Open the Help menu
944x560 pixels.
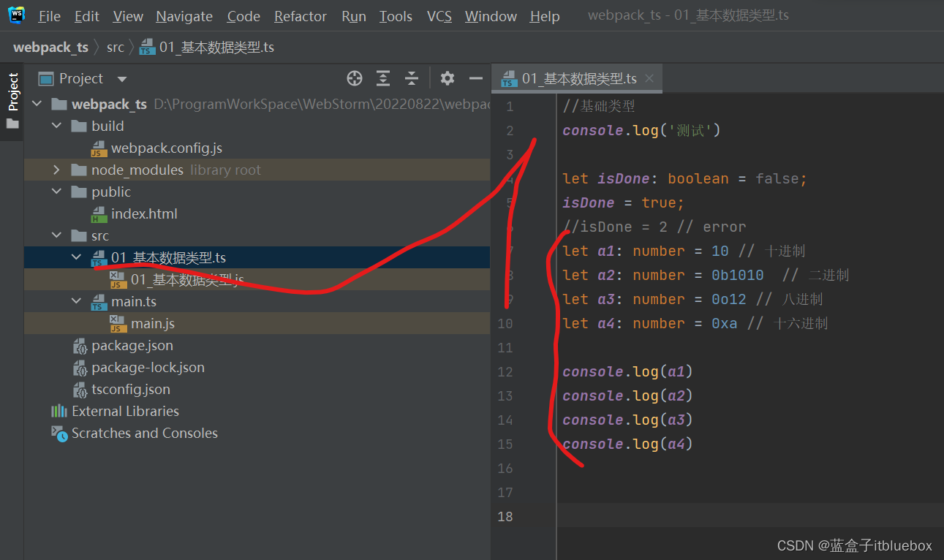(x=545, y=16)
